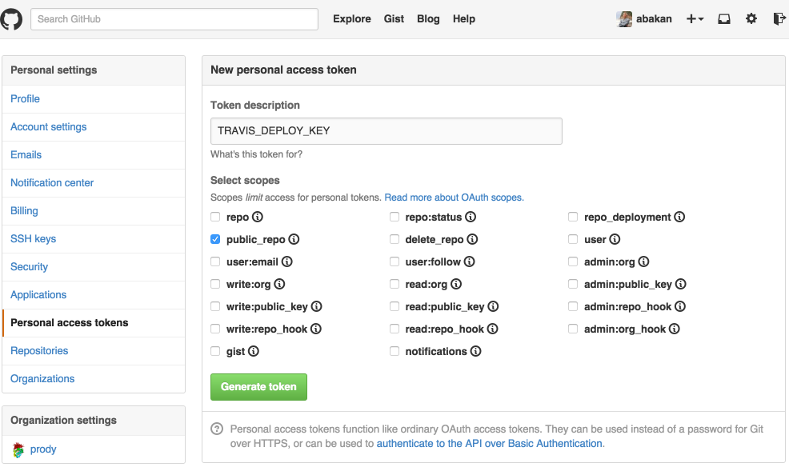The width and height of the screenshot is (789, 467).
Task: Enable the gist scope checkbox
Action: [216, 352]
